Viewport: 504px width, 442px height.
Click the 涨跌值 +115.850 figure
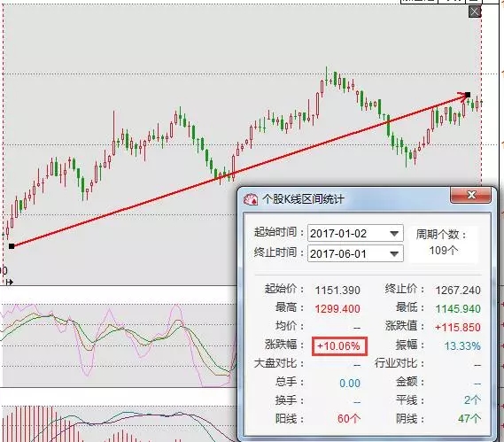pos(458,328)
